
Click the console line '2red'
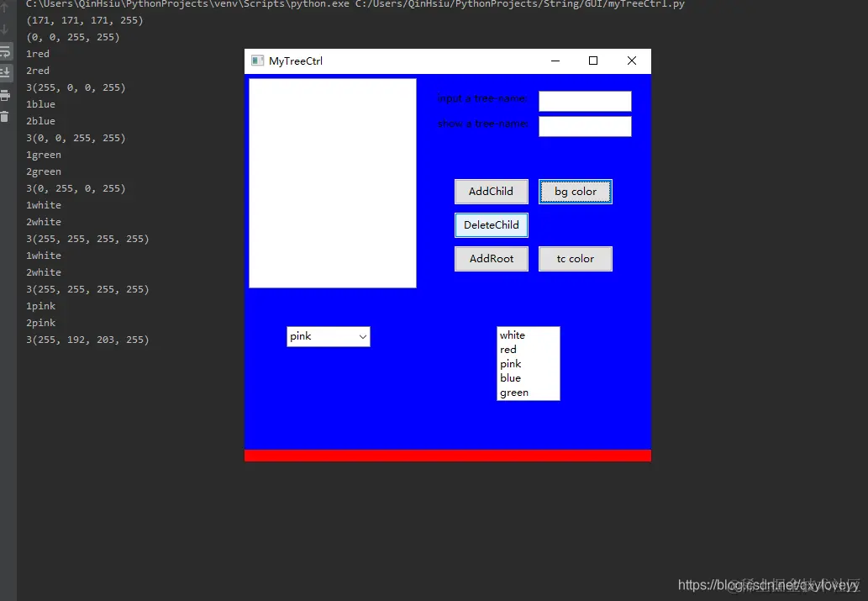click(x=38, y=71)
